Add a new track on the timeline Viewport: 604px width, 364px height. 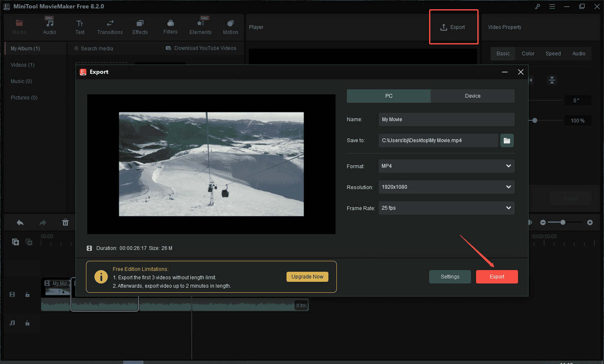pos(16,242)
